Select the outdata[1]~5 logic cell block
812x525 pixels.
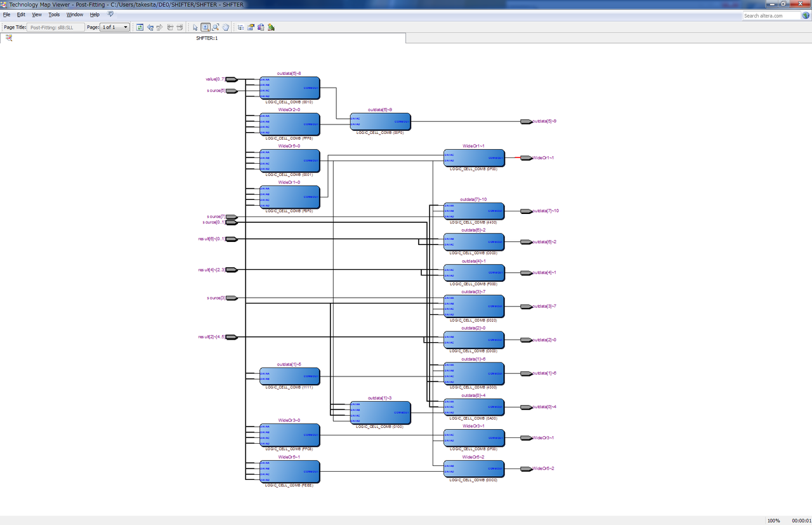[289, 376]
